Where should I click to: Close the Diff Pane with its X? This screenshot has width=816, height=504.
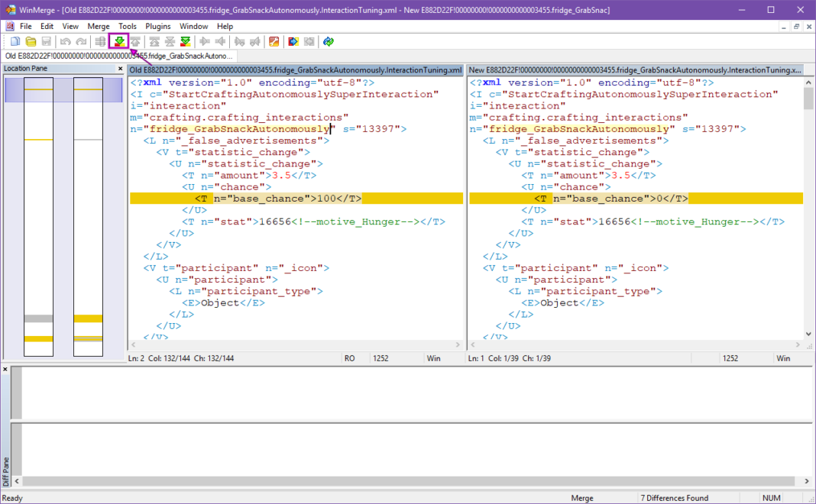(x=5, y=370)
